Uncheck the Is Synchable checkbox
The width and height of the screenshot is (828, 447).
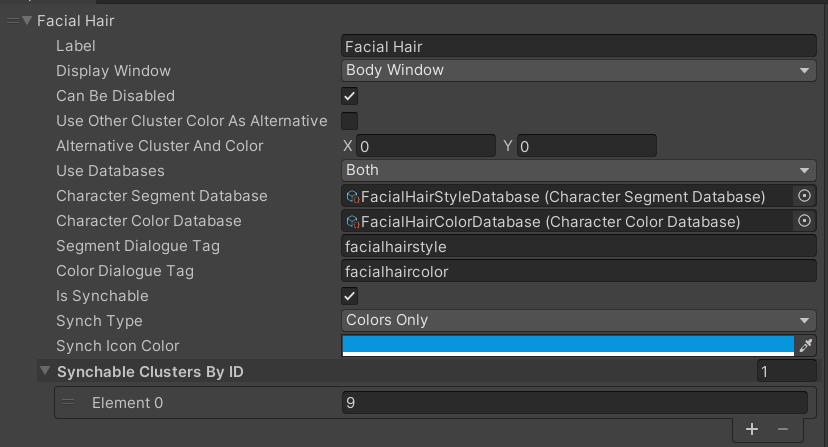pos(350,296)
